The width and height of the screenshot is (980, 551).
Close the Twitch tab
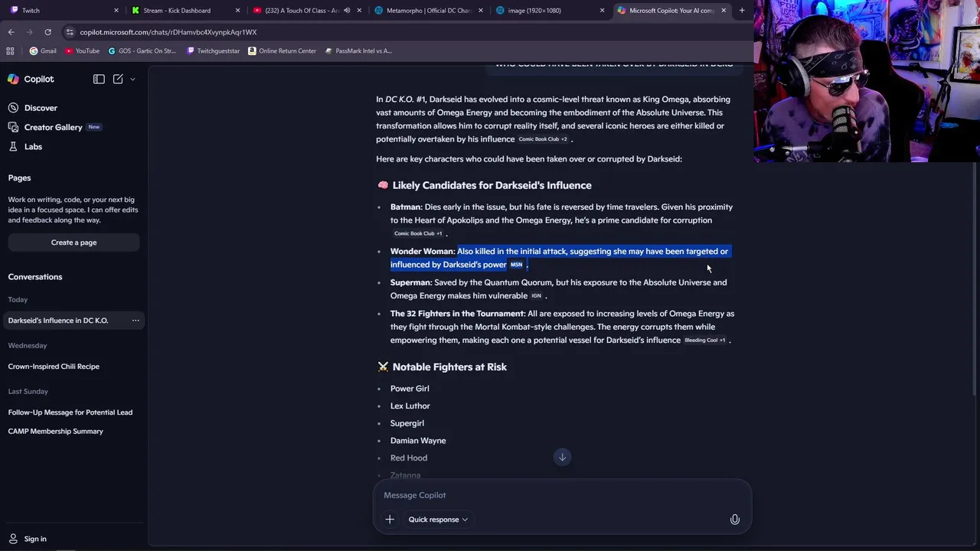[x=116, y=11]
